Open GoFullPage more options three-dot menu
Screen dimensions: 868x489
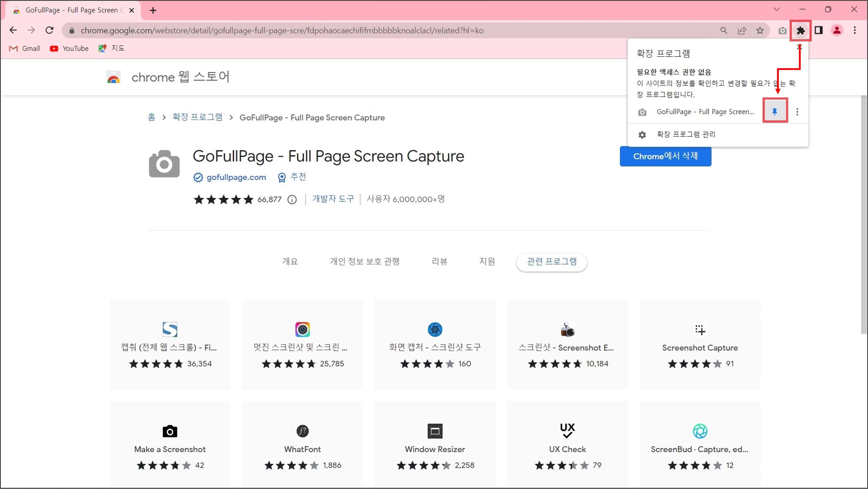tap(797, 111)
